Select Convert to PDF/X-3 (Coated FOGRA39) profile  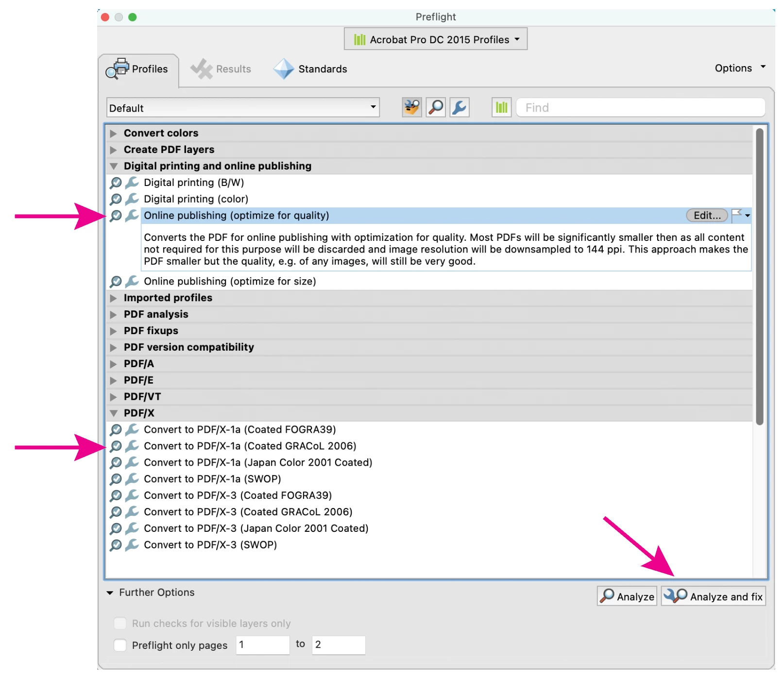click(x=238, y=496)
